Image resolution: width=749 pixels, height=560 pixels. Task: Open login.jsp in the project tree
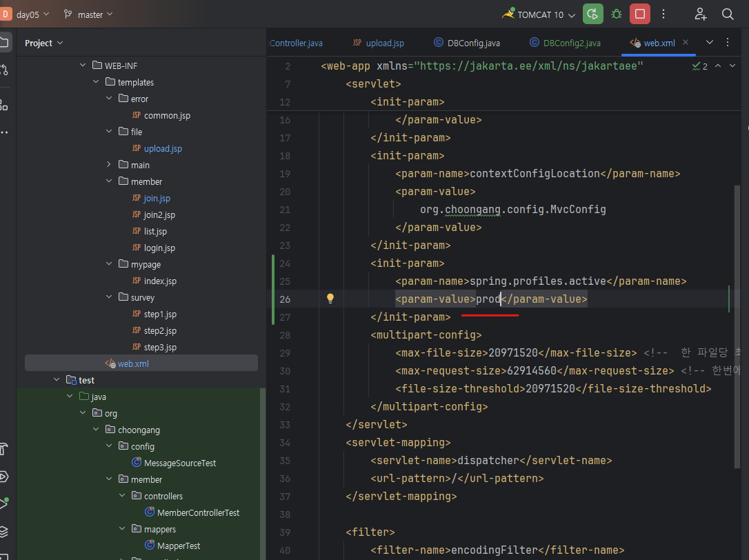159,248
